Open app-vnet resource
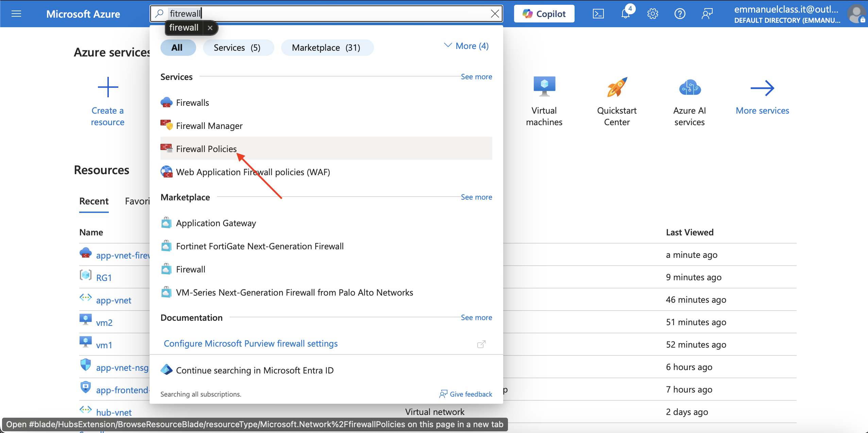 [114, 300]
